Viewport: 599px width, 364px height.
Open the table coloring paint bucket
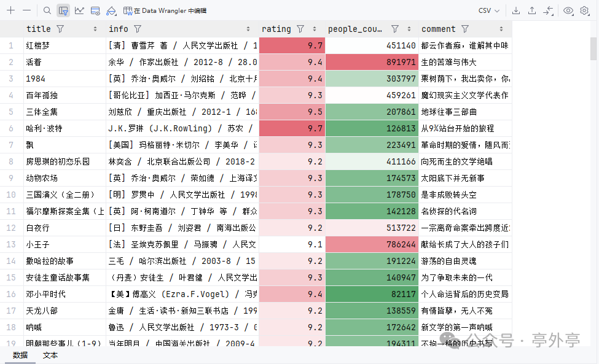[111, 10]
